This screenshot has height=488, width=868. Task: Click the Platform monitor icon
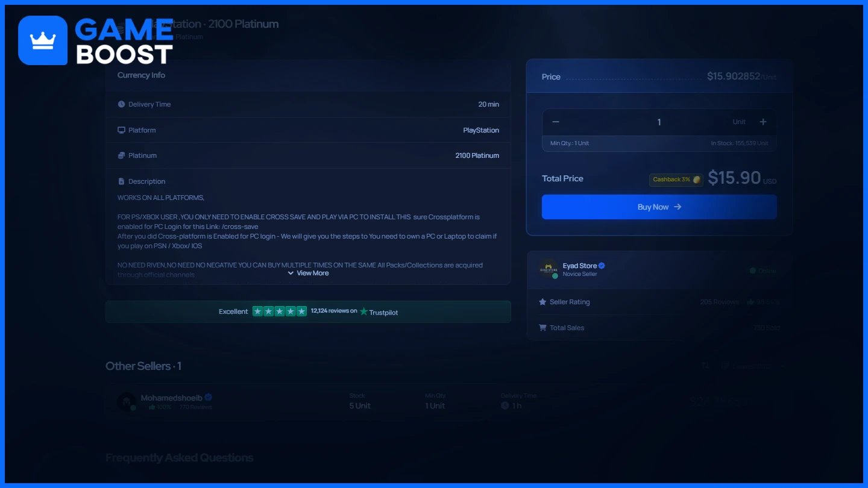(x=121, y=130)
